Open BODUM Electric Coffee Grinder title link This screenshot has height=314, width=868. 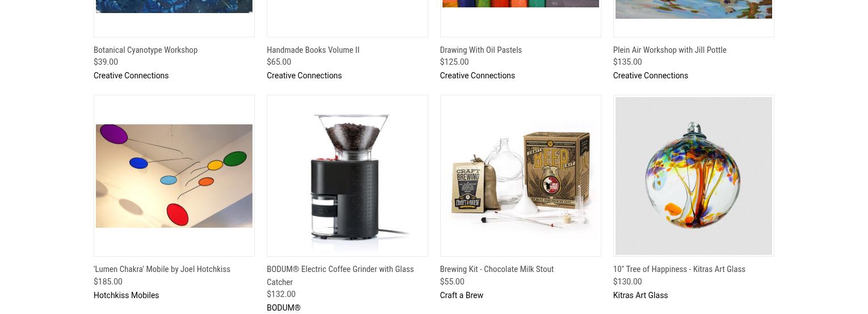(x=340, y=275)
